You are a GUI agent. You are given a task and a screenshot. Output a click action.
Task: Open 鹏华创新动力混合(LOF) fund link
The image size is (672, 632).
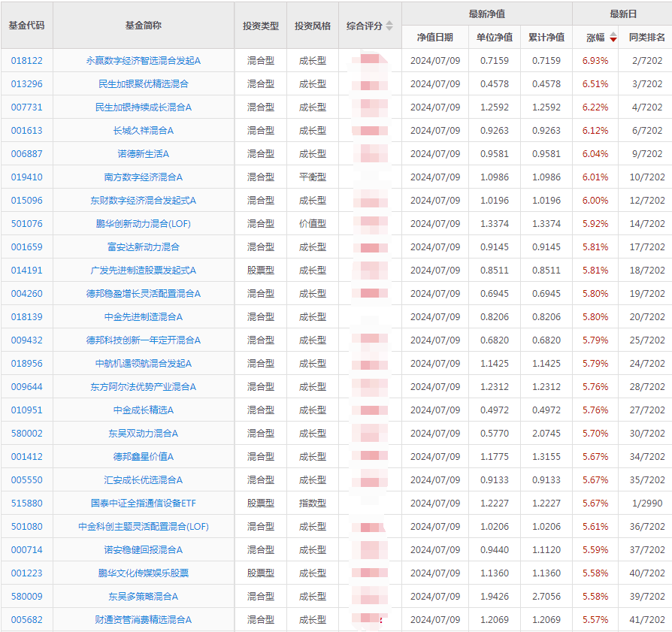pos(143,223)
